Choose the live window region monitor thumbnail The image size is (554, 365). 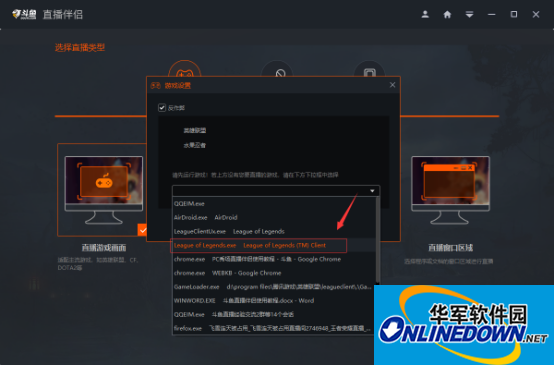pos(450,190)
